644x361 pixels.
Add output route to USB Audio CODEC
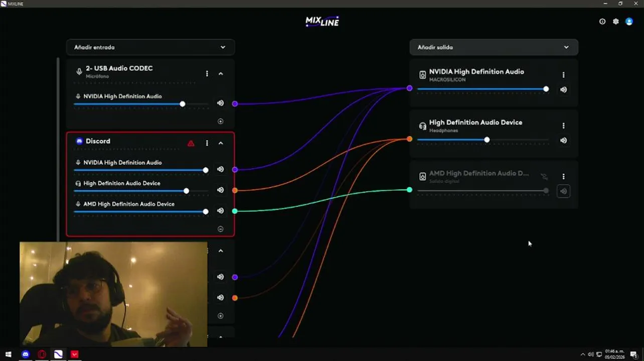tap(221, 121)
